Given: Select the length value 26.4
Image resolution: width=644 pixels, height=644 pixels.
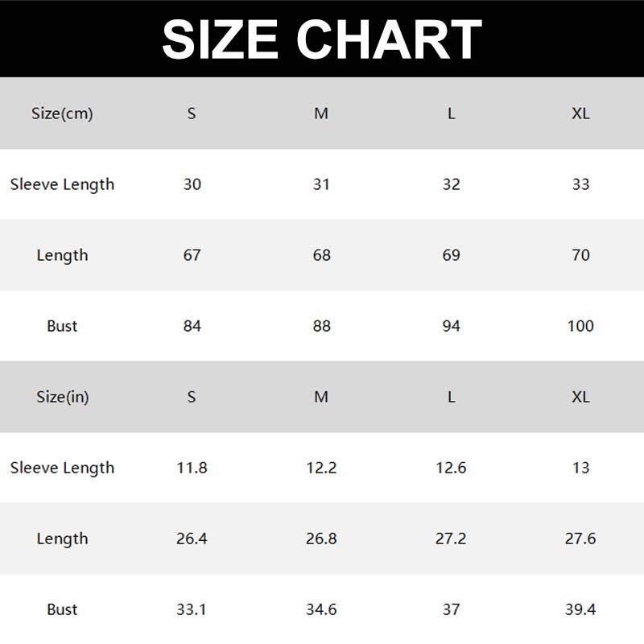Looking at the screenshot, I should (192, 539).
